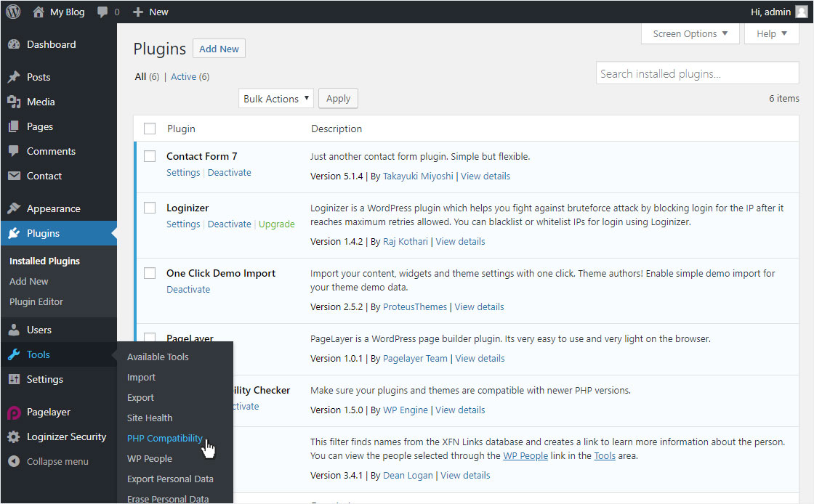The height and width of the screenshot is (504, 814).
Task: Click the Apply bulk action button
Action: pos(338,99)
